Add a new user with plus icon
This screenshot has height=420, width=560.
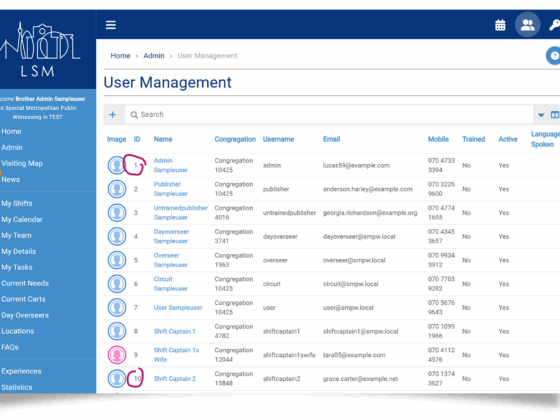pyautogui.click(x=112, y=114)
